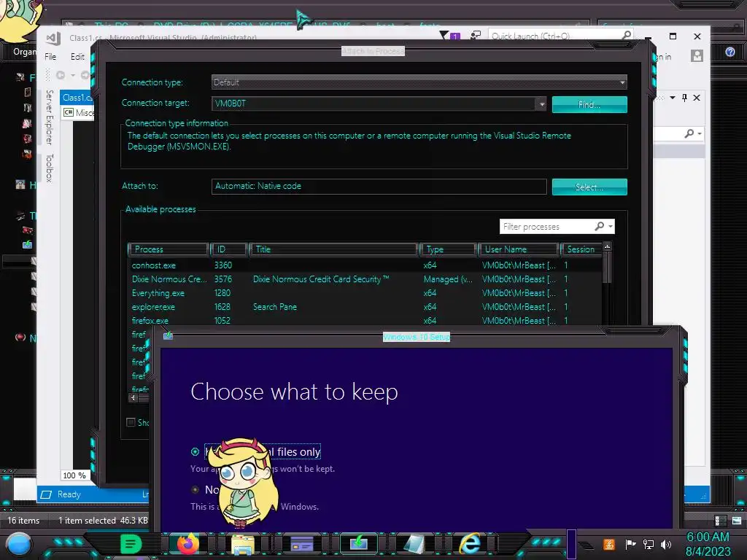Open the Toolbox side tab

coord(49,168)
